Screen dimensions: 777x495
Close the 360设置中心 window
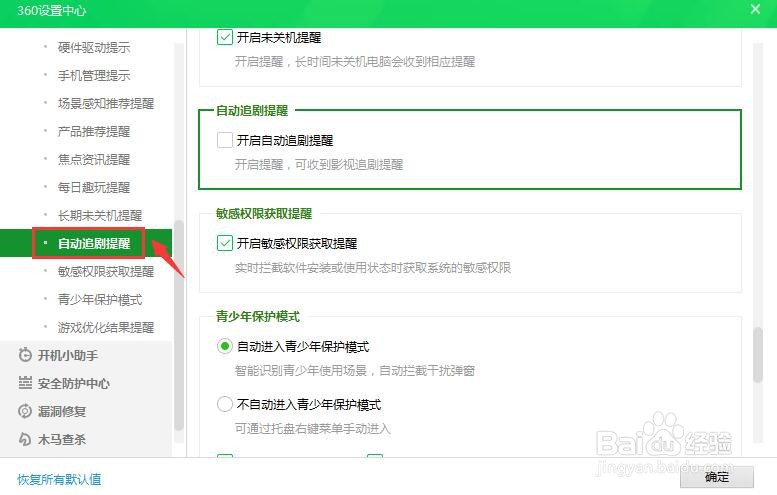[755, 9]
